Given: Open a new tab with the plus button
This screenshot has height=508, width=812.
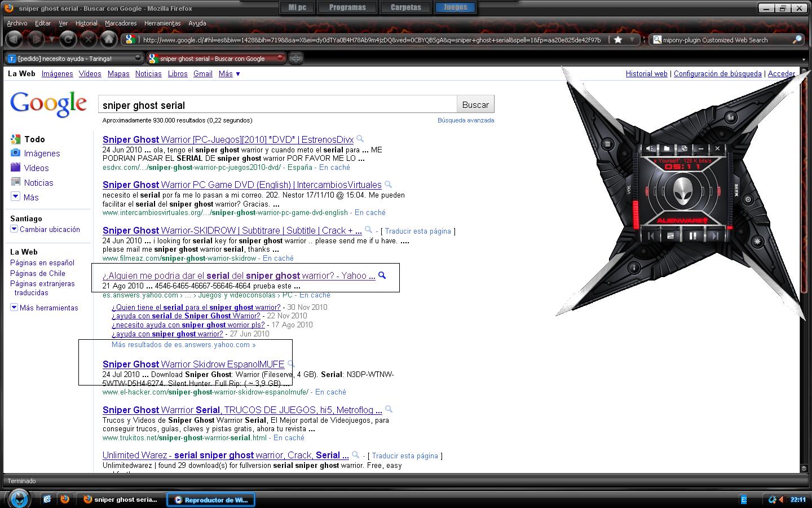Looking at the screenshot, I should point(296,58).
